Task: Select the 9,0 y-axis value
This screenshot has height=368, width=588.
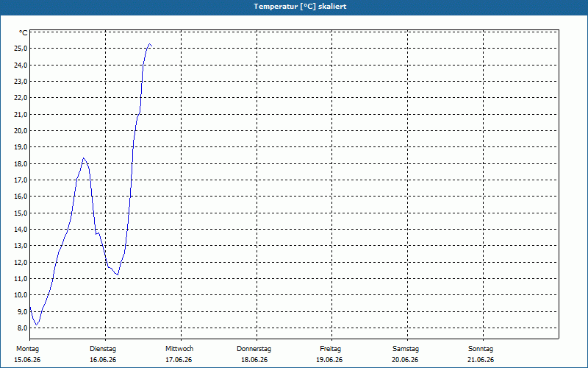Action: point(22,311)
